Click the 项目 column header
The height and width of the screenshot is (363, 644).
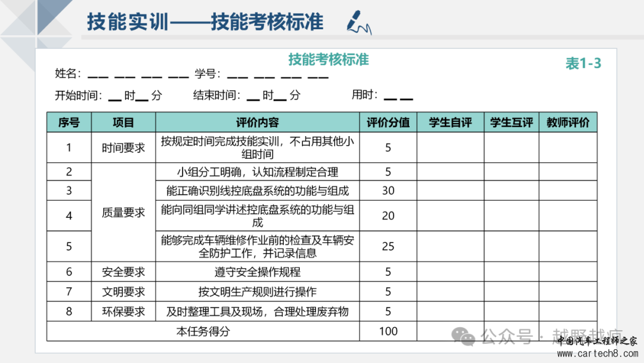(x=123, y=122)
